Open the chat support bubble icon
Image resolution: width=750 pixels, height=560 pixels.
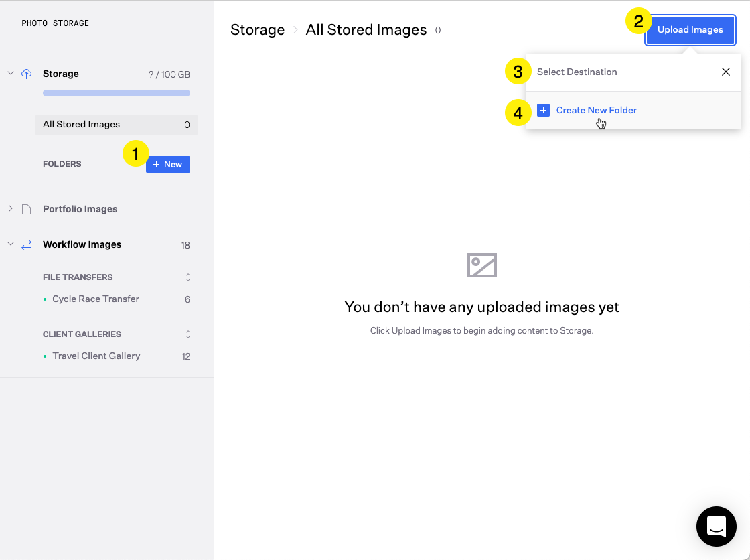pyautogui.click(x=716, y=527)
